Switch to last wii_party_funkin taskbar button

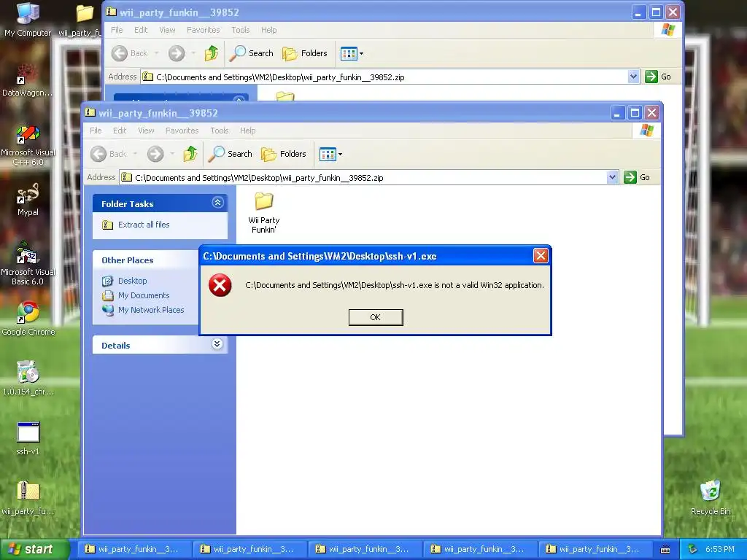595,549
